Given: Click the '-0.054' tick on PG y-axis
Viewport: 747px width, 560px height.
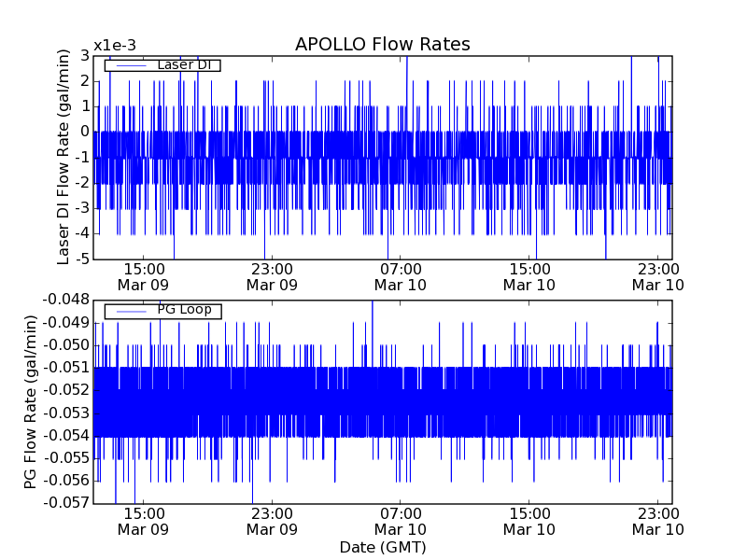Looking at the screenshot, I should tap(65, 435).
